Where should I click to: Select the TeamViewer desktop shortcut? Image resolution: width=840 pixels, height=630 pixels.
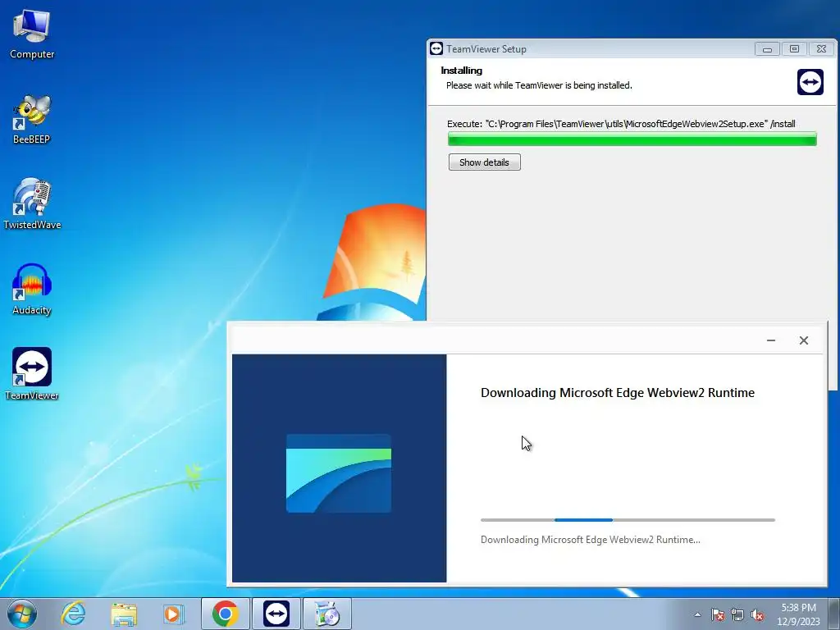(x=32, y=374)
